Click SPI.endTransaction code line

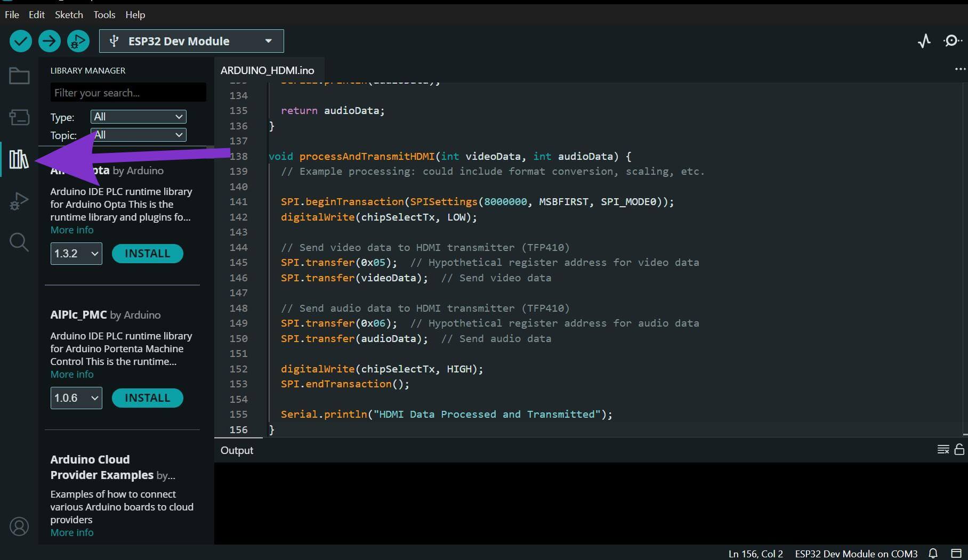(345, 384)
